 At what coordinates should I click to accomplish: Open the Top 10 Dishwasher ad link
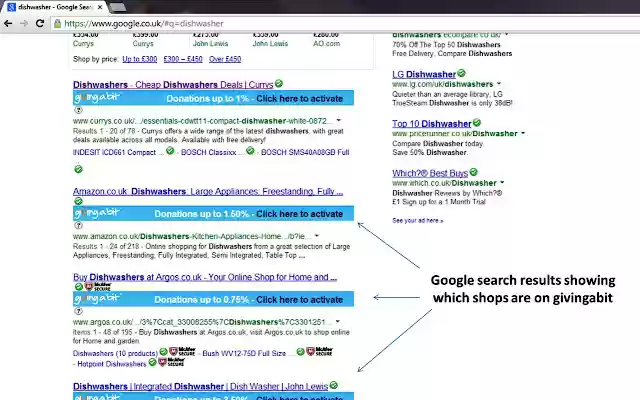(431, 124)
